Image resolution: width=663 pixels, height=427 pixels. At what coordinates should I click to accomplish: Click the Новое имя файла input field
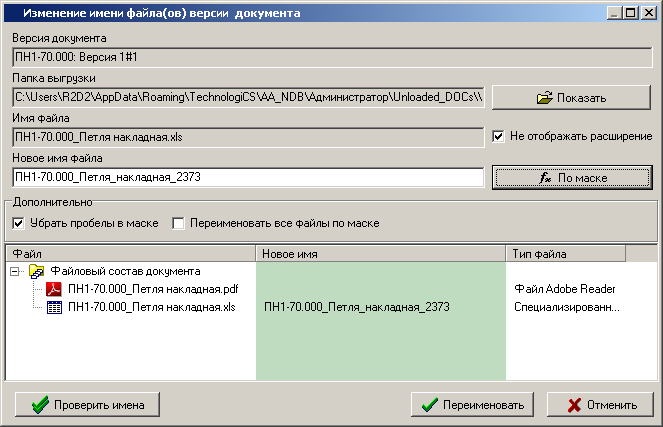[x=248, y=177]
